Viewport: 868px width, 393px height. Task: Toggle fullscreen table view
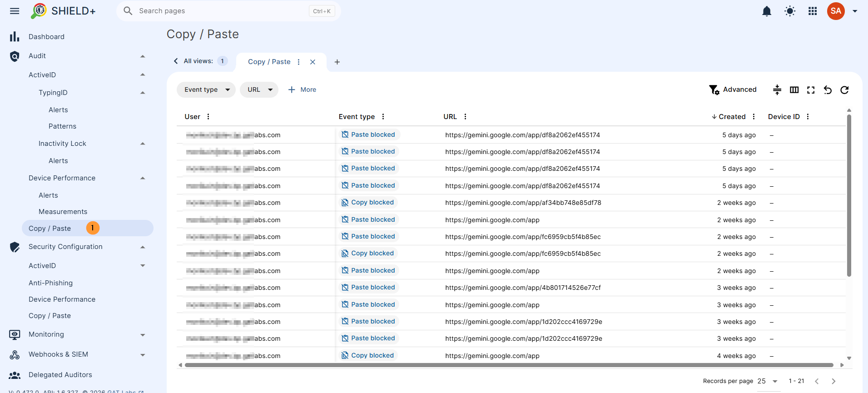point(811,90)
